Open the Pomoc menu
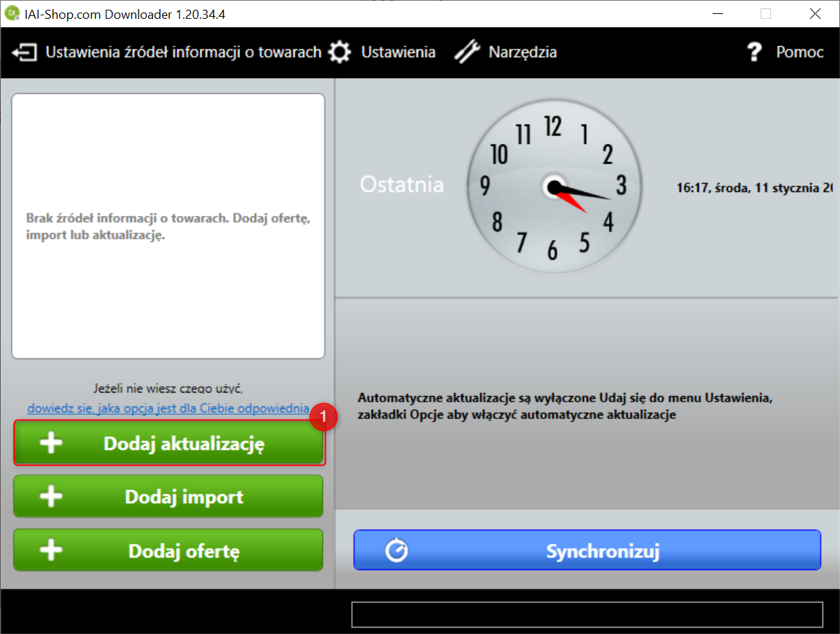Viewport: 840px width, 634px height. pos(800,52)
